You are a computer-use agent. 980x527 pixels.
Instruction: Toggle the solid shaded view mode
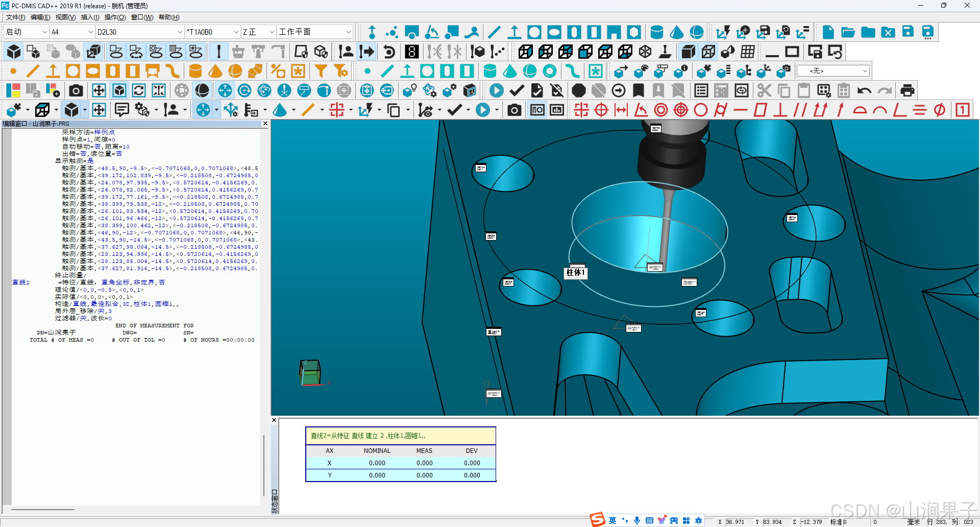pyautogui.click(x=689, y=52)
